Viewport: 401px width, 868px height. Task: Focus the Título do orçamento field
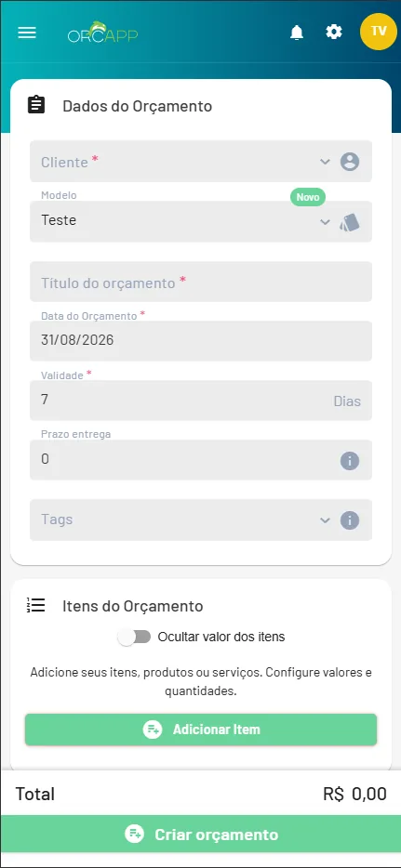(201, 282)
